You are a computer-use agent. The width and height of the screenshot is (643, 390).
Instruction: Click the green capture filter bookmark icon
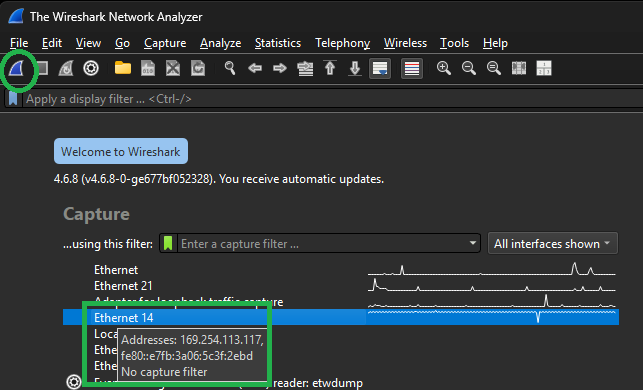coord(168,244)
